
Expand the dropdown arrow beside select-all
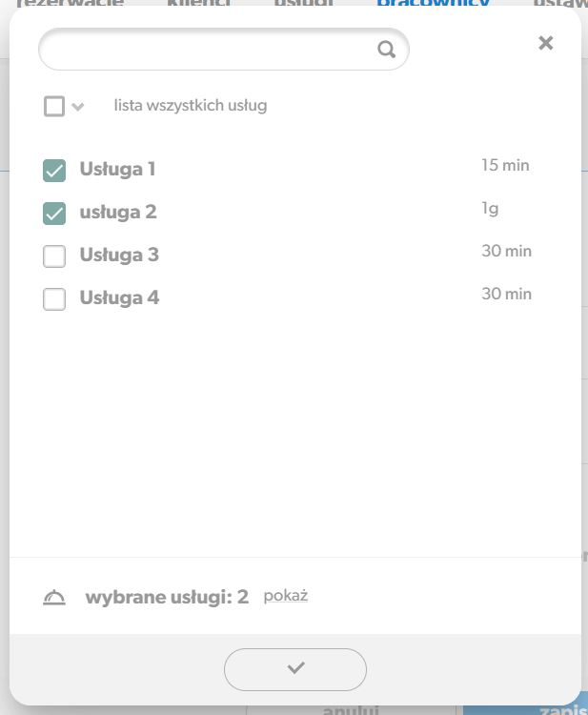78,107
